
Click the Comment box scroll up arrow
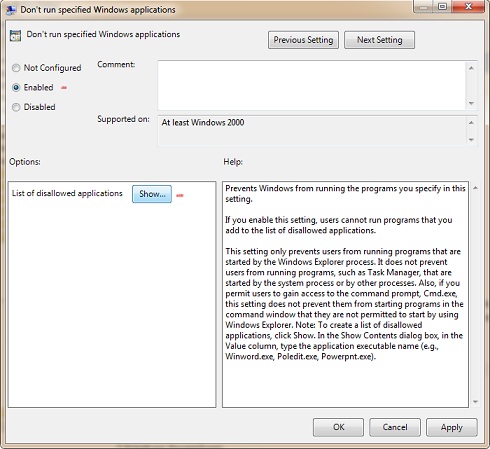tap(471, 68)
